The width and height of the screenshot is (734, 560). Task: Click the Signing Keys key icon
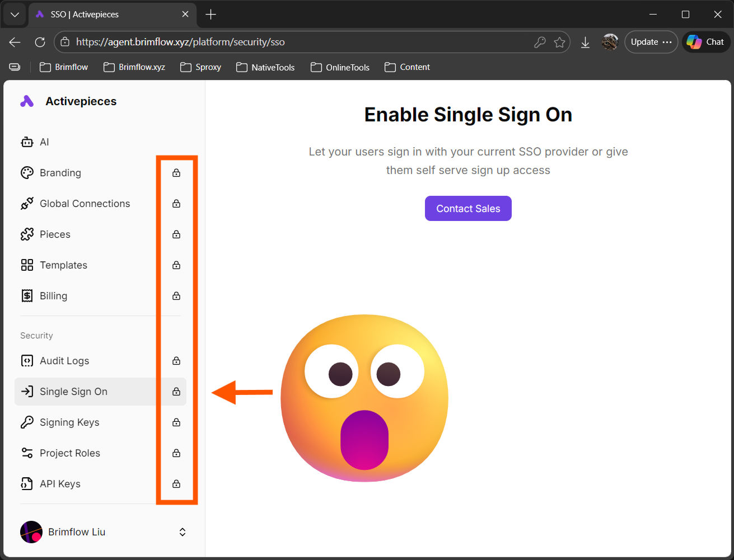[27, 422]
